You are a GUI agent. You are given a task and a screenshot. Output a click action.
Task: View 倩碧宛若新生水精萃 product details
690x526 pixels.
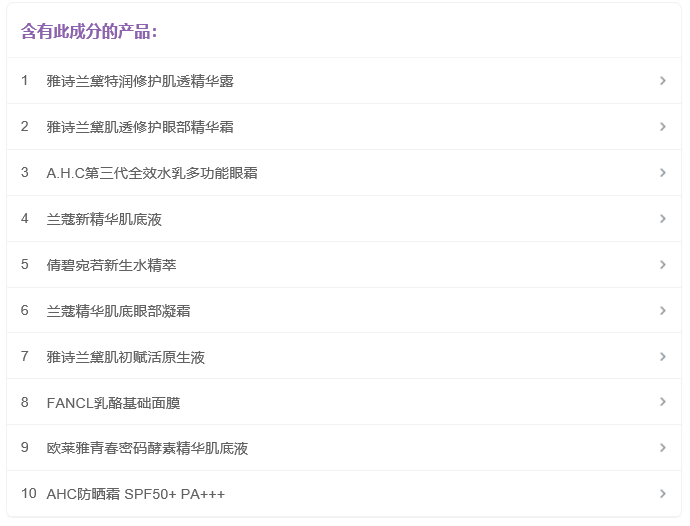click(x=111, y=265)
